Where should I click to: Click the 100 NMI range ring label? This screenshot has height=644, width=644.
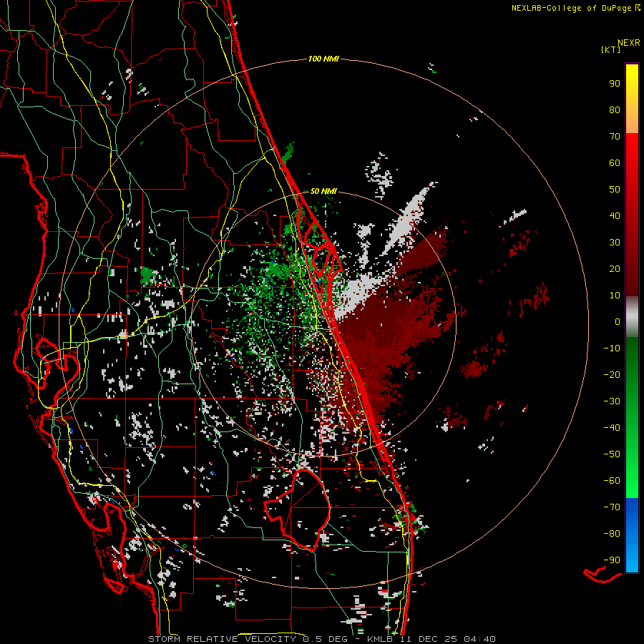pyautogui.click(x=323, y=59)
